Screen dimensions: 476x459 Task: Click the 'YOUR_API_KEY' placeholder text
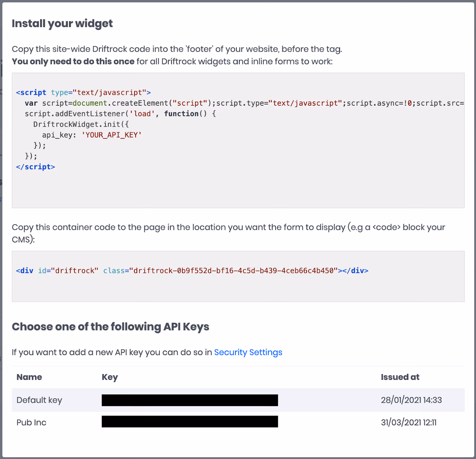tap(112, 135)
